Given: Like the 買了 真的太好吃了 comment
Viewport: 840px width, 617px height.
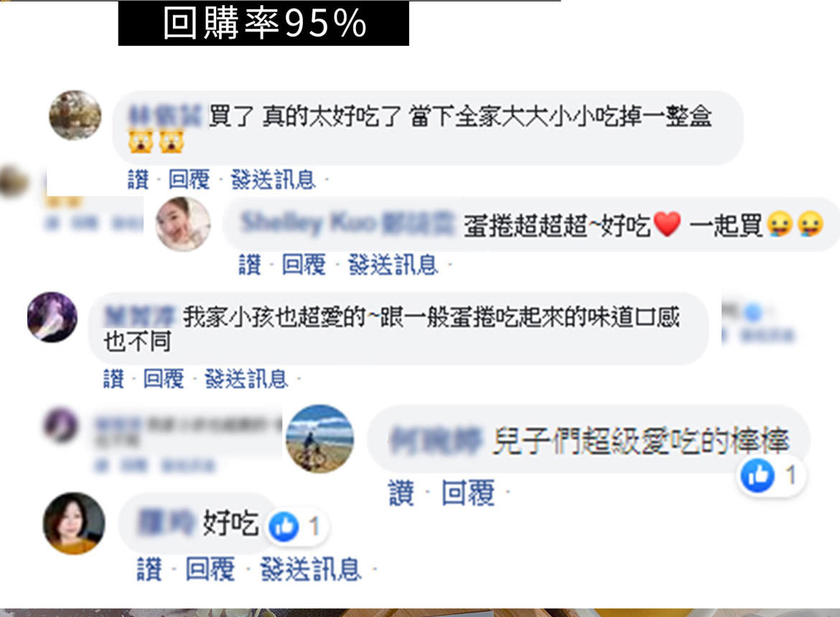Looking at the screenshot, I should pos(139,179).
